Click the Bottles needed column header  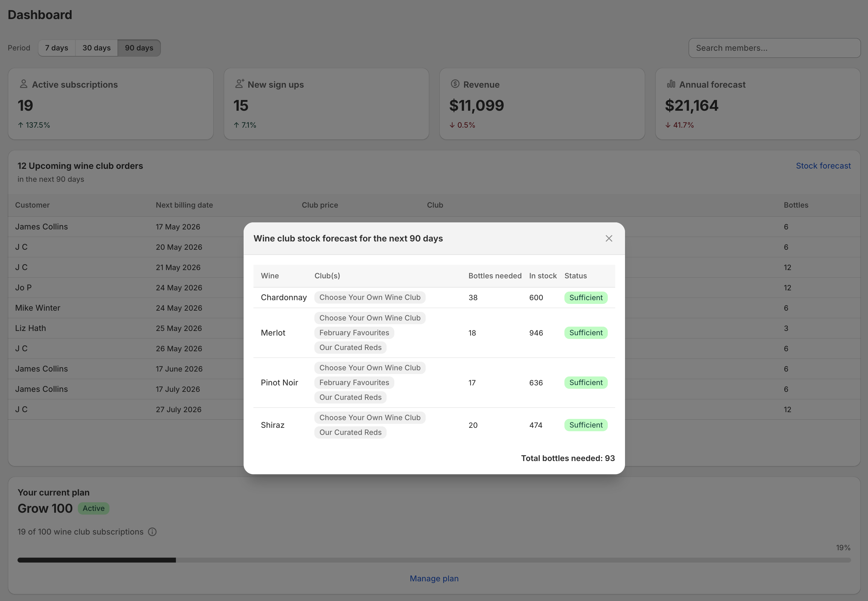(495, 276)
